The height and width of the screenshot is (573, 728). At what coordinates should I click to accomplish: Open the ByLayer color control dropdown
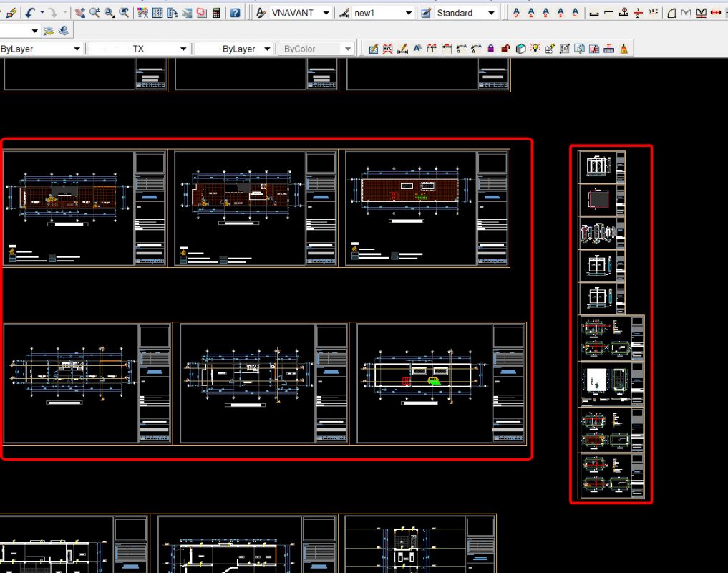tap(77, 49)
